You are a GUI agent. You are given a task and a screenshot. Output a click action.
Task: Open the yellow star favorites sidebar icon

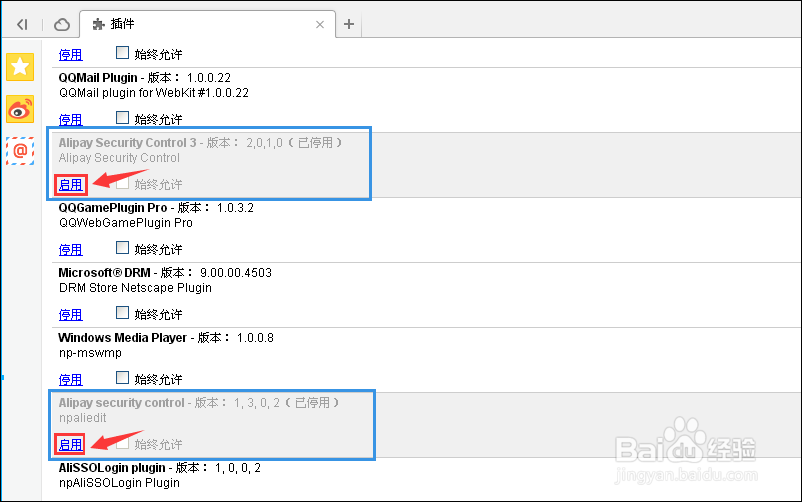(x=20, y=67)
